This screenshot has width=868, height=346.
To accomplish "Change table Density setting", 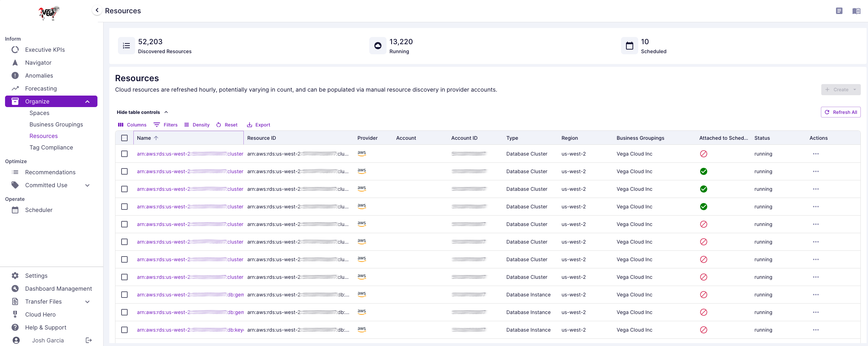I will click(197, 125).
